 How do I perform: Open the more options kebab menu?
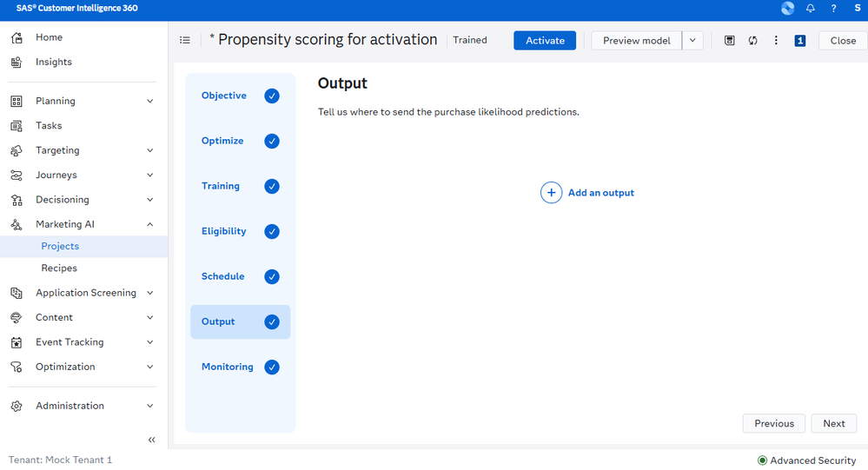776,41
